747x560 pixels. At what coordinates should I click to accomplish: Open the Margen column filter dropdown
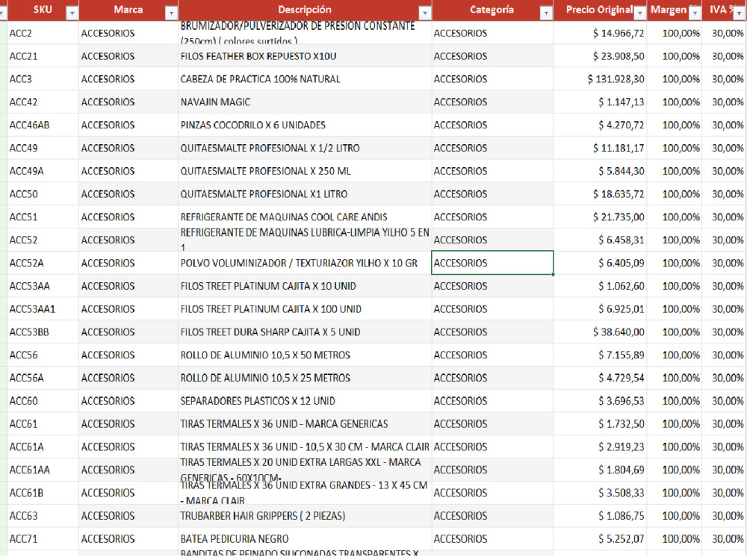(695, 13)
